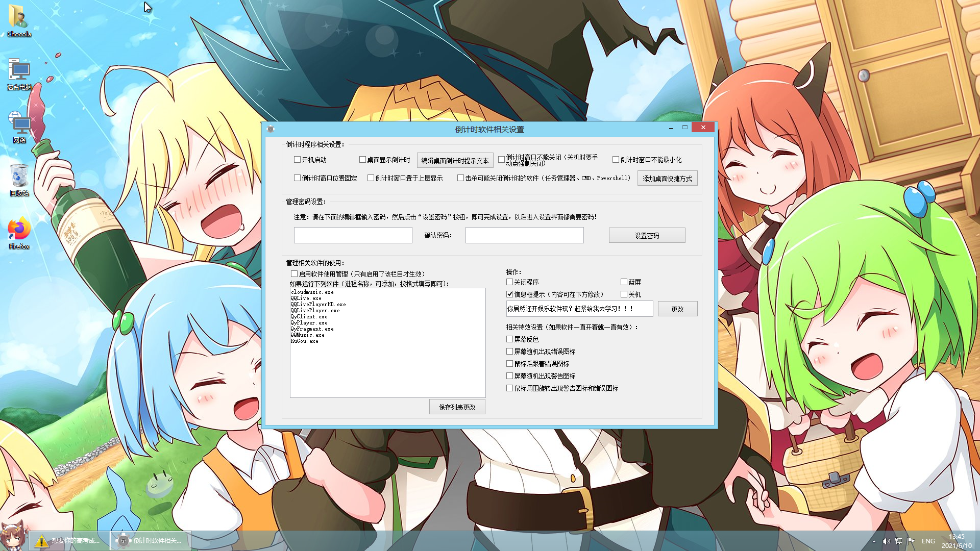The width and height of the screenshot is (980, 551).
Task: Click 保存列表更改 button
Action: [x=457, y=407]
